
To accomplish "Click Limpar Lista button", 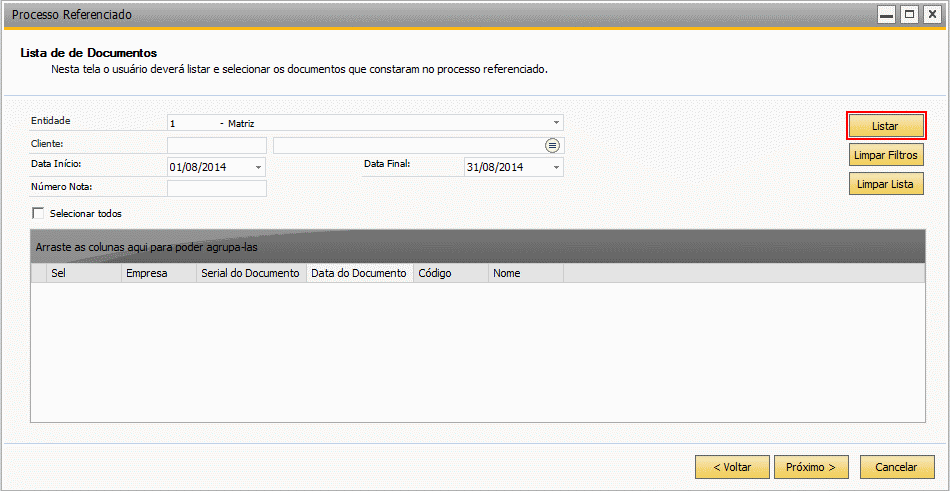I will [x=886, y=184].
